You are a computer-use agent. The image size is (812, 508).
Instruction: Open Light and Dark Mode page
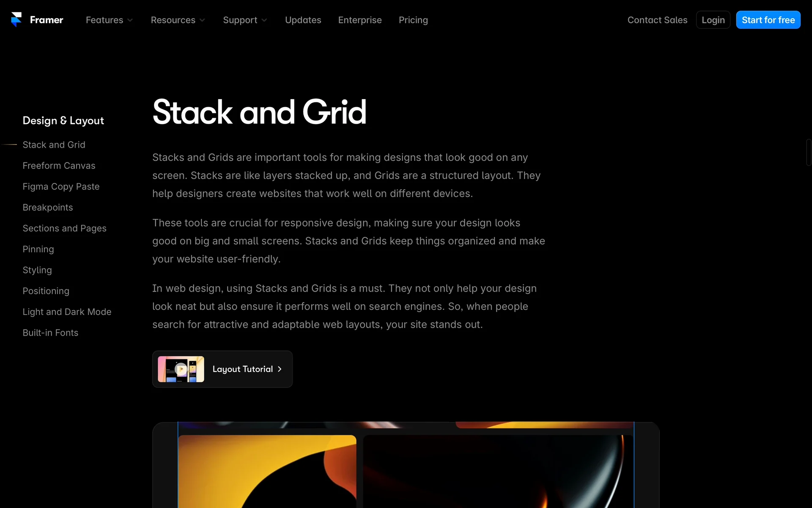click(x=67, y=312)
